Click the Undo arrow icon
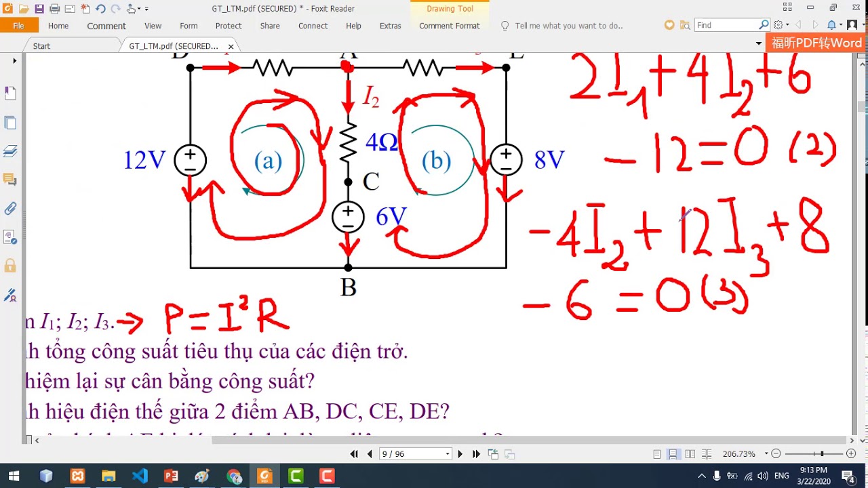 tap(100, 9)
